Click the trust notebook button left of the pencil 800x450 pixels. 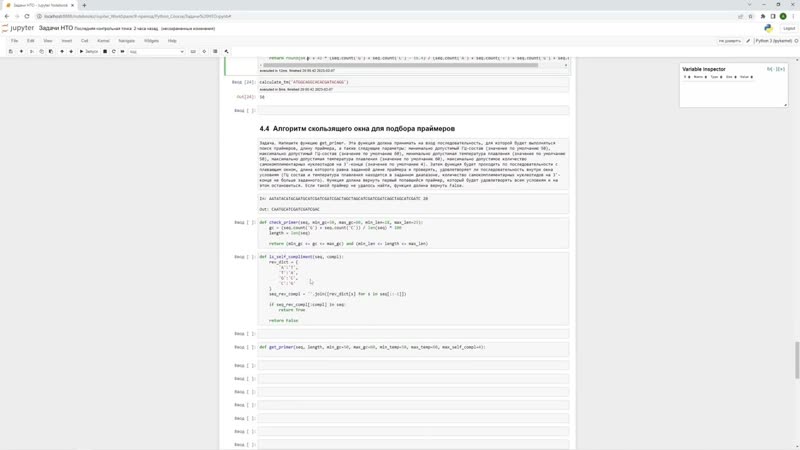pos(730,41)
